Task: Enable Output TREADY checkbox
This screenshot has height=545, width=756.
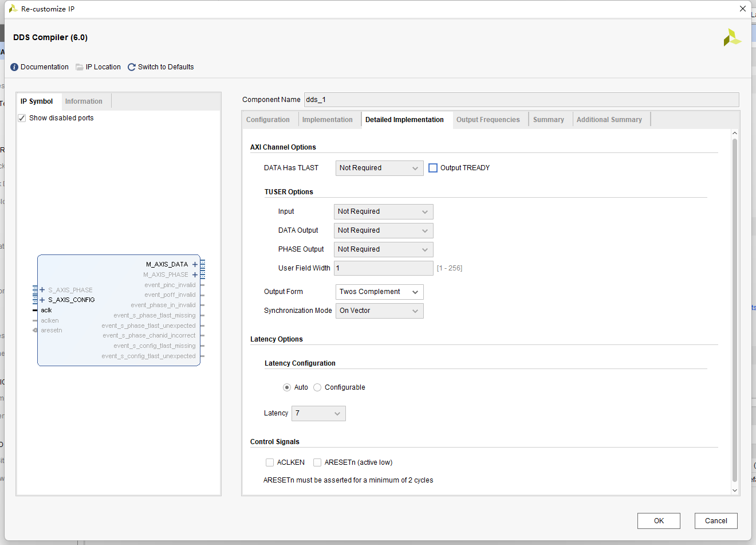Action: 433,168
